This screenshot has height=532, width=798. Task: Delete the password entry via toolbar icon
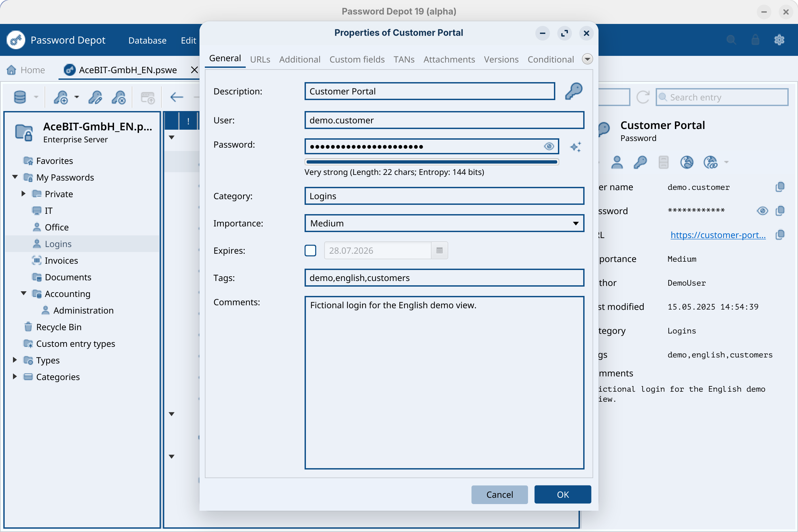pos(119,97)
